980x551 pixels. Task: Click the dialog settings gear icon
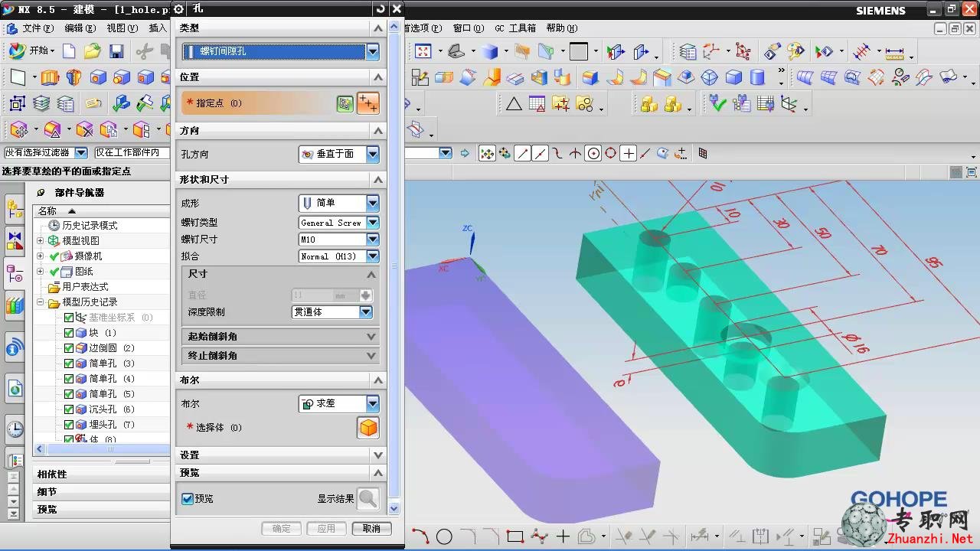click(178, 8)
